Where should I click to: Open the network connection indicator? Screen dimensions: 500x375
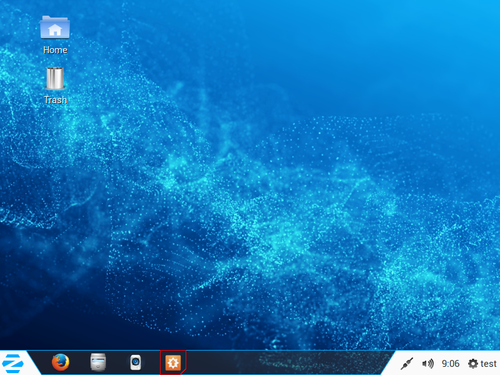pos(407,364)
